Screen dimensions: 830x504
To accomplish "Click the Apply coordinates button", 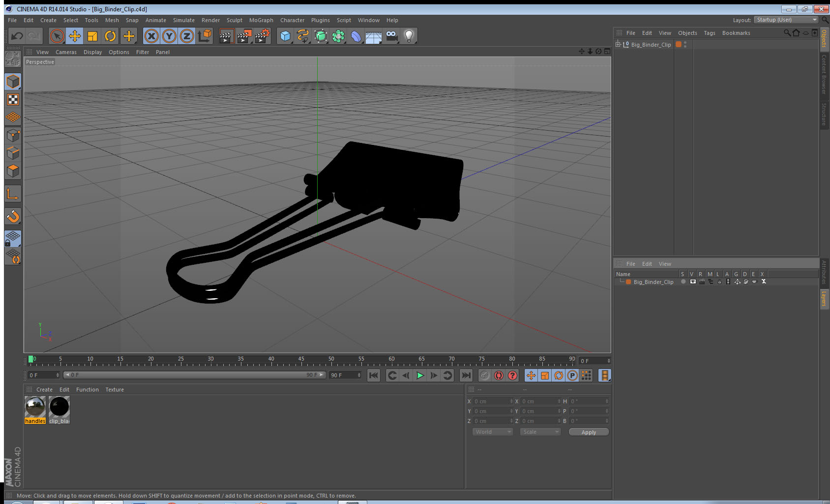I will (589, 432).
